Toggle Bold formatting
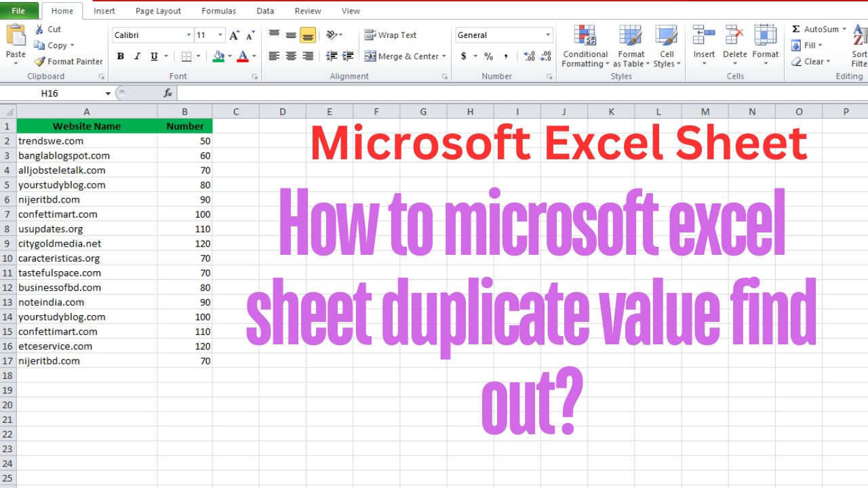The height and width of the screenshot is (488, 868). pos(121,56)
